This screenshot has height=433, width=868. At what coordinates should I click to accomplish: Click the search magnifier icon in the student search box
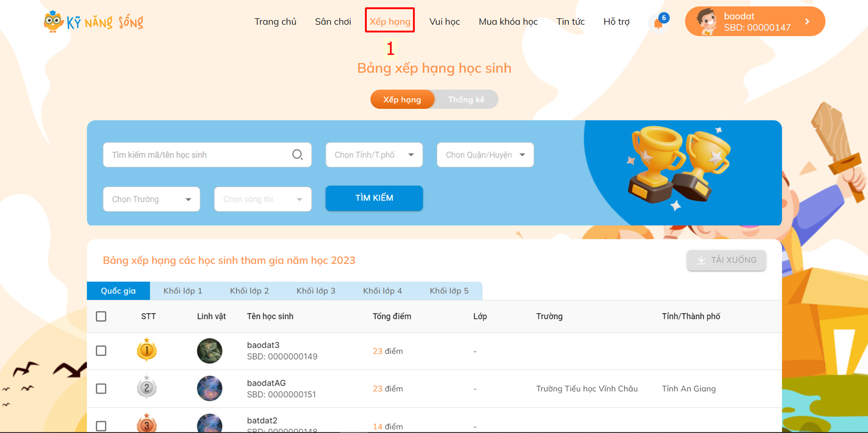[x=297, y=155]
